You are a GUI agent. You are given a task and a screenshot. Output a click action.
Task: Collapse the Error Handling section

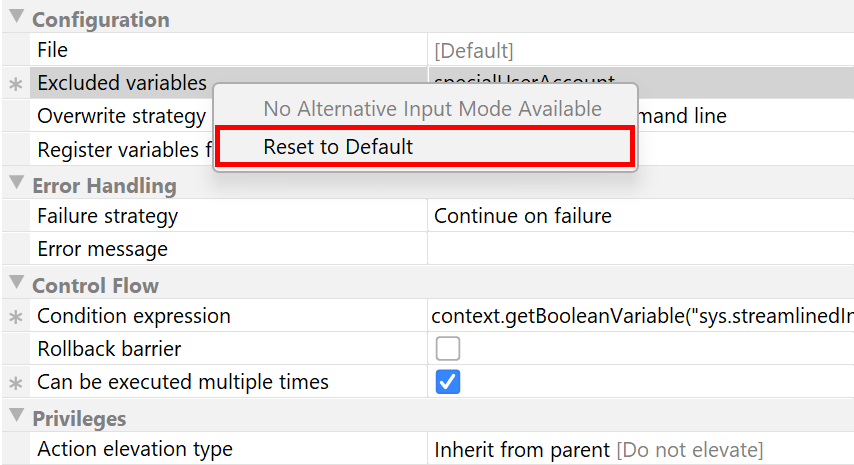tap(16, 184)
